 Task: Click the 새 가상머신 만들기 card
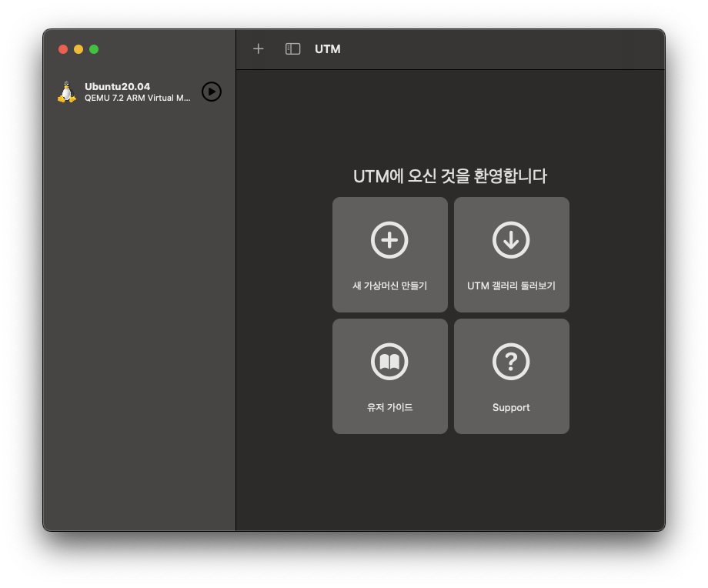(x=390, y=255)
